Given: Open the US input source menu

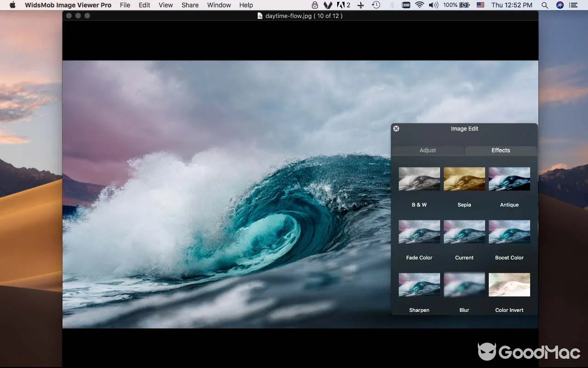Looking at the screenshot, I should tap(480, 5).
